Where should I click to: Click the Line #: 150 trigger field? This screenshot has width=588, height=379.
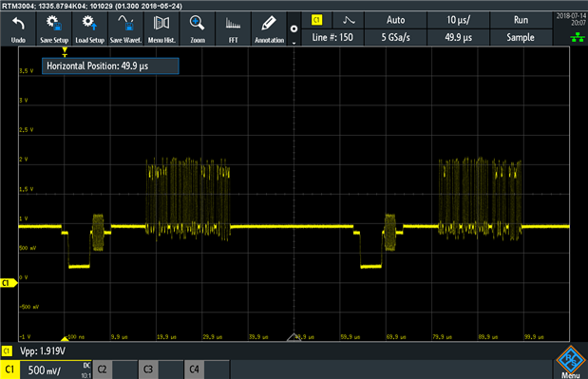click(332, 37)
